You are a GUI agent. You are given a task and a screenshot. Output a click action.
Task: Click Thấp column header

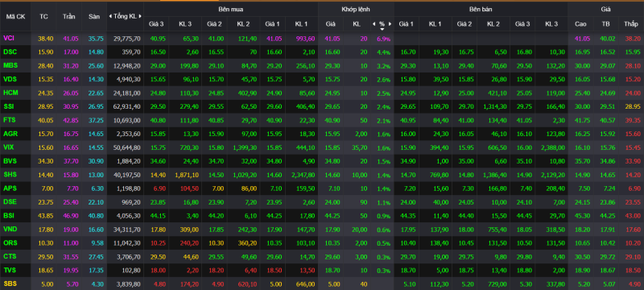pos(631,24)
